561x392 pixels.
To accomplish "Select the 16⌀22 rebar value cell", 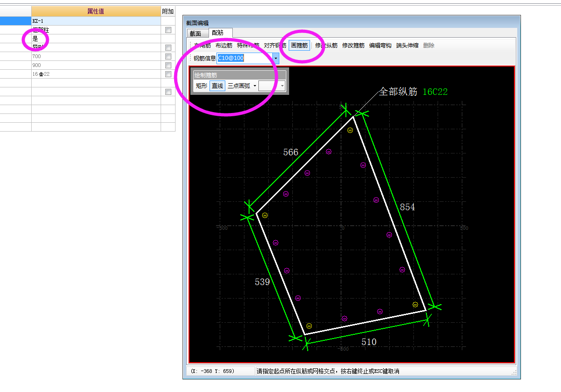I will (x=96, y=74).
